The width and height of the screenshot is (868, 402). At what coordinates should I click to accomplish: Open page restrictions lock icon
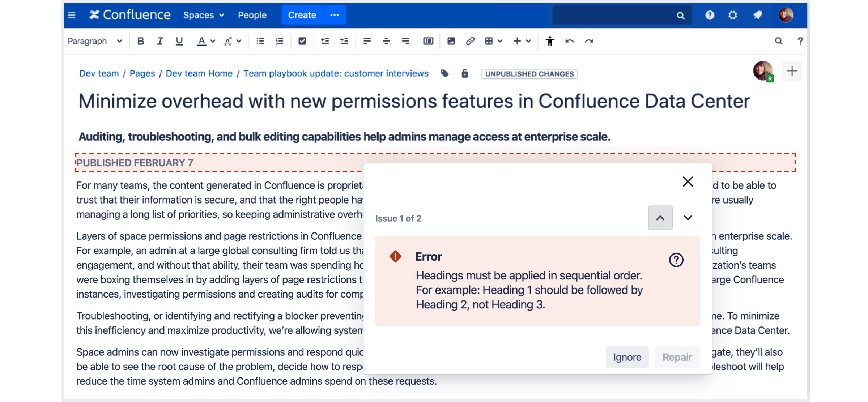click(x=465, y=74)
